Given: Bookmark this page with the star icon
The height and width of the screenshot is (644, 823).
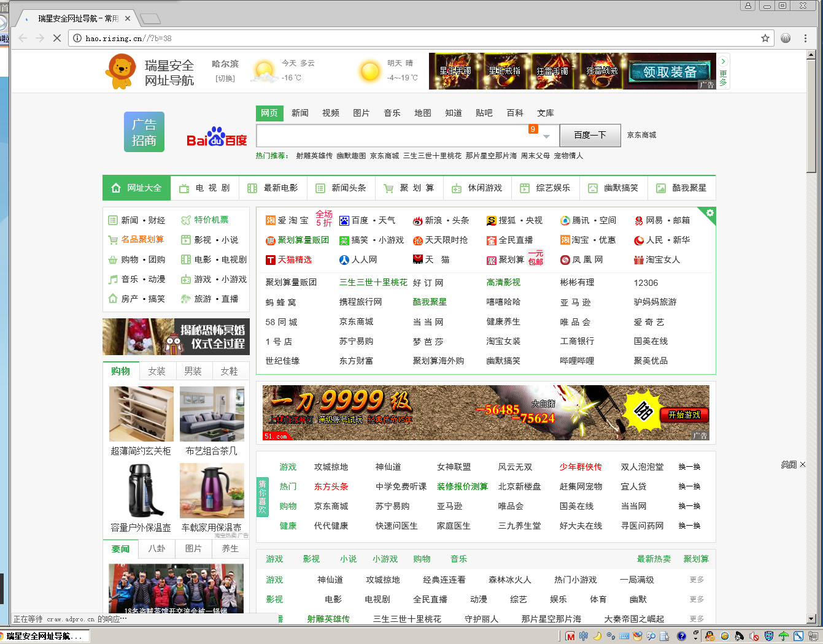Looking at the screenshot, I should 765,38.
